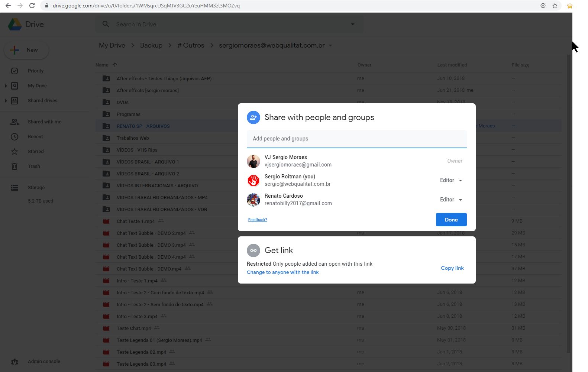The image size is (588, 372).
Task: Type in Add people and groups field
Action: point(356,139)
